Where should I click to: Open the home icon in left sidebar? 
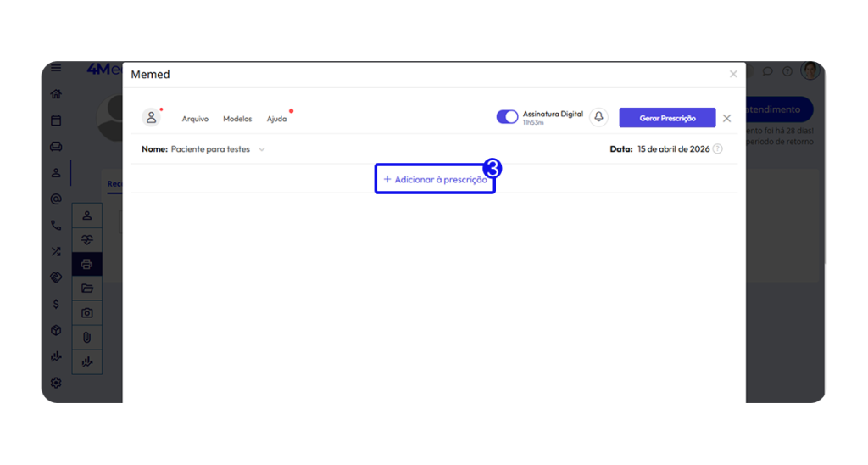tap(56, 94)
